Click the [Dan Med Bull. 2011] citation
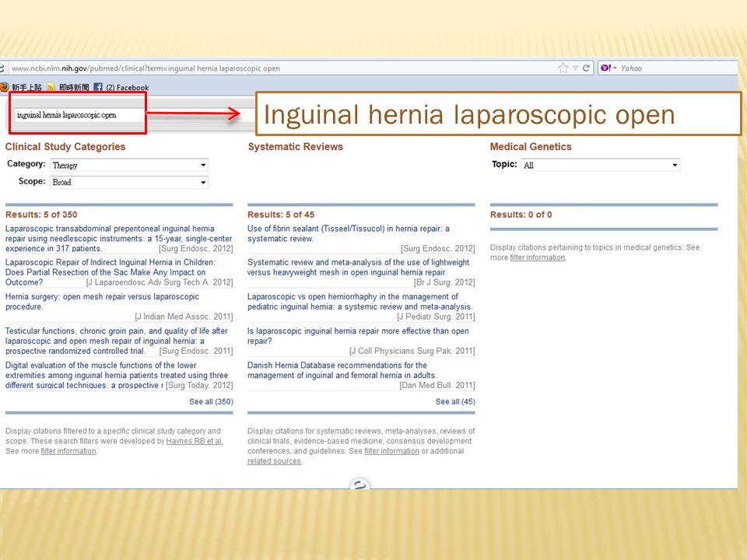This screenshot has height=560, width=747. point(437,385)
